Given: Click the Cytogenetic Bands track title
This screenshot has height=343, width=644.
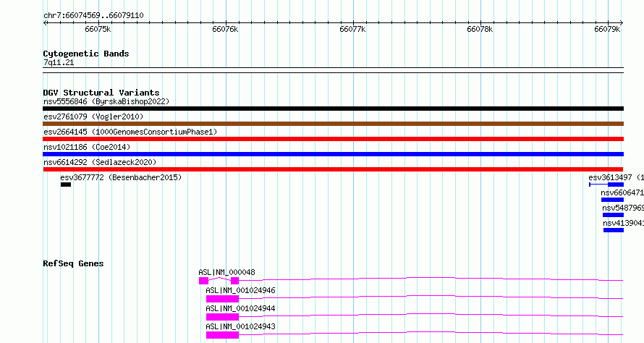Looking at the screenshot, I should tap(86, 54).
